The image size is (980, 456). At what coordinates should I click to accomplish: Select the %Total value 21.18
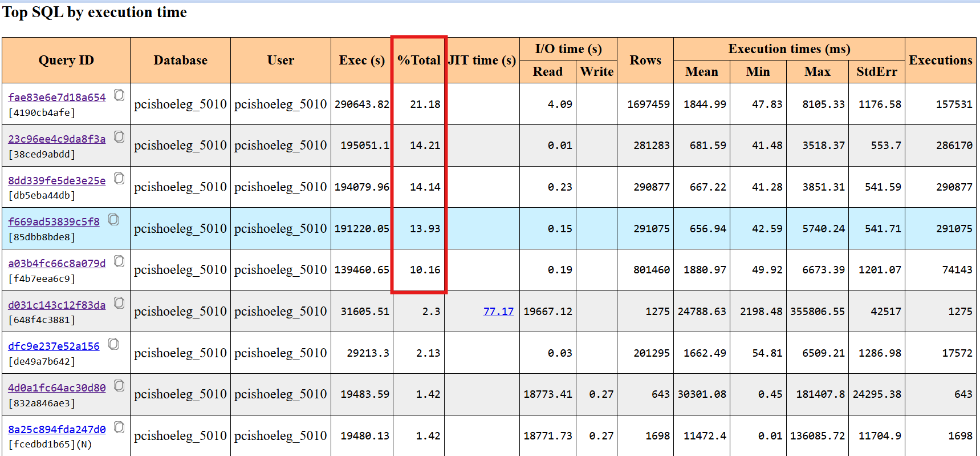425,104
